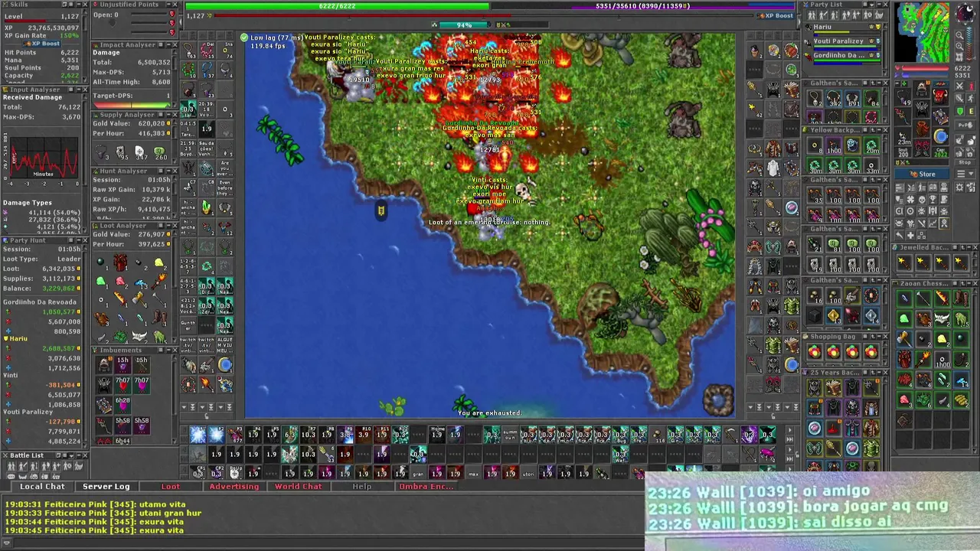The height and width of the screenshot is (551, 980).
Task: Switch to the Local Chat tab
Action: tap(42, 487)
